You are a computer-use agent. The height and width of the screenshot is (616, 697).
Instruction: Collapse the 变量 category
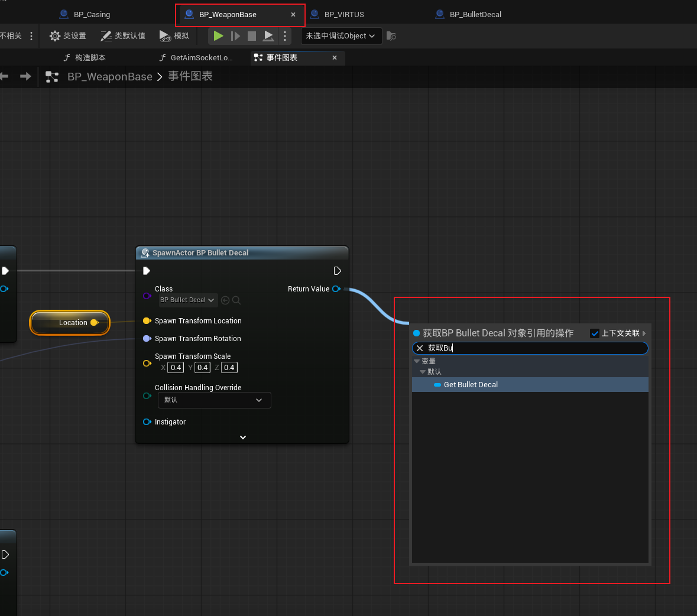point(417,361)
